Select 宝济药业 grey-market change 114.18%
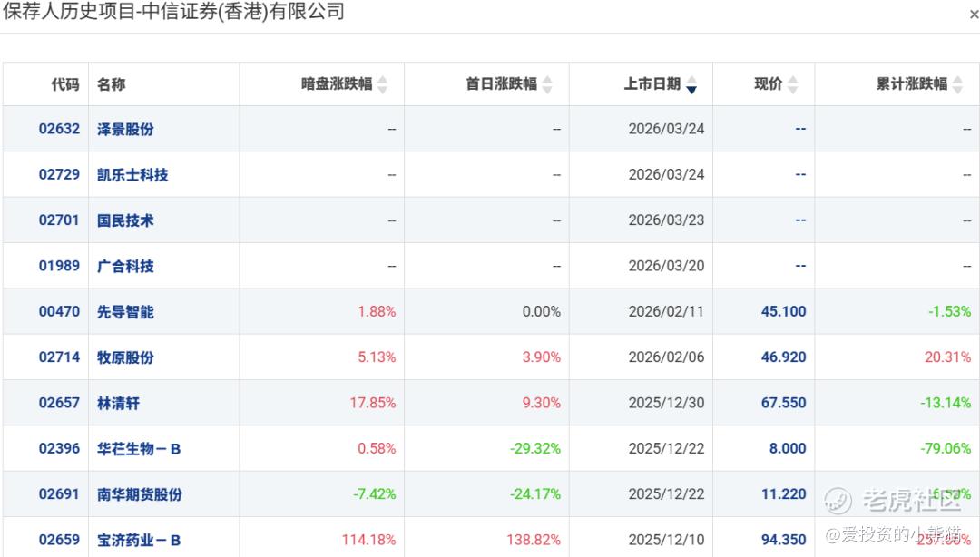This screenshot has width=980, height=557. click(x=368, y=540)
